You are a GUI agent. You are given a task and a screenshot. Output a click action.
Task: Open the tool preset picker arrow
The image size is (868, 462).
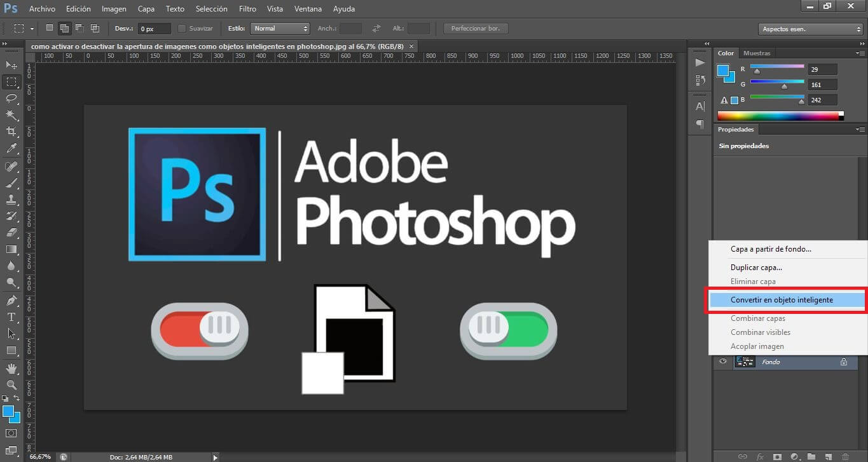coord(32,29)
